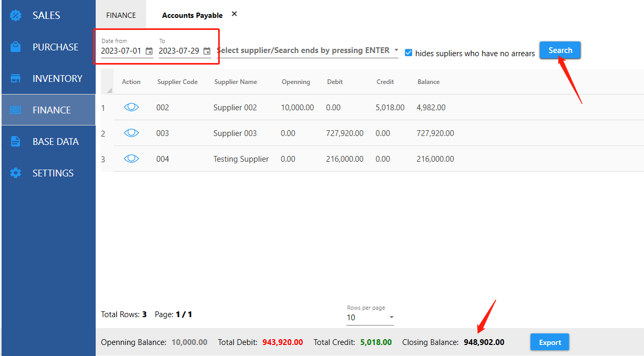The height and width of the screenshot is (356, 644).
Task: Click the Export button
Action: tap(549, 342)
